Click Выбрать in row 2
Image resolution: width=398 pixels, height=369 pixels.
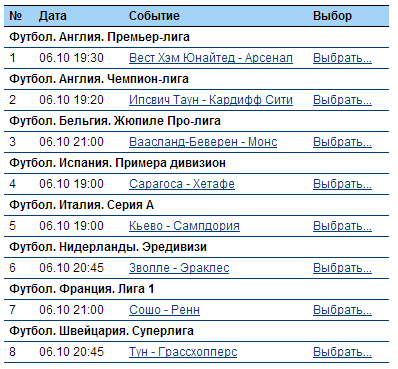[x=342, y=100]
